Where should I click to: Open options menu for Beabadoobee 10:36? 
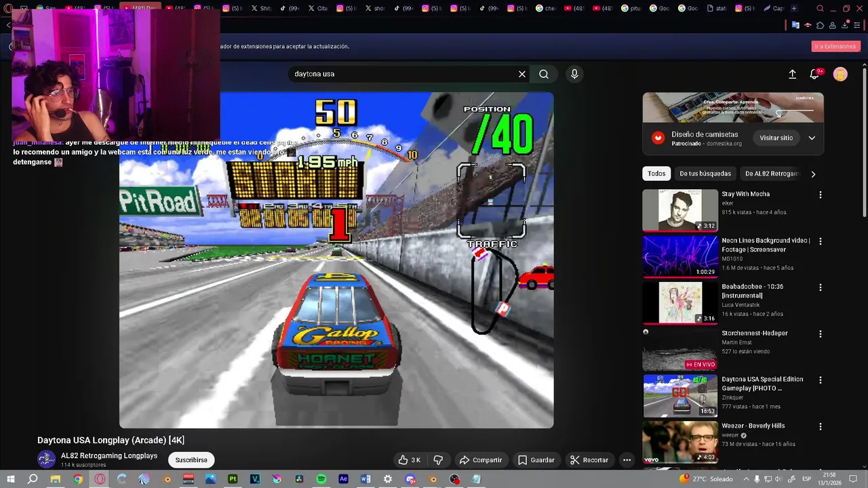click(821, 287)
